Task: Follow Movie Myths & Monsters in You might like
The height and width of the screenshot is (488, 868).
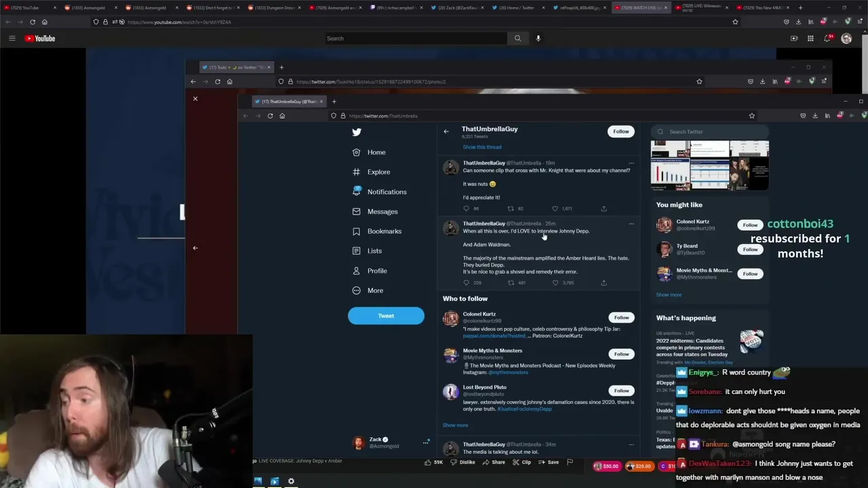Action: pos(750,274)
